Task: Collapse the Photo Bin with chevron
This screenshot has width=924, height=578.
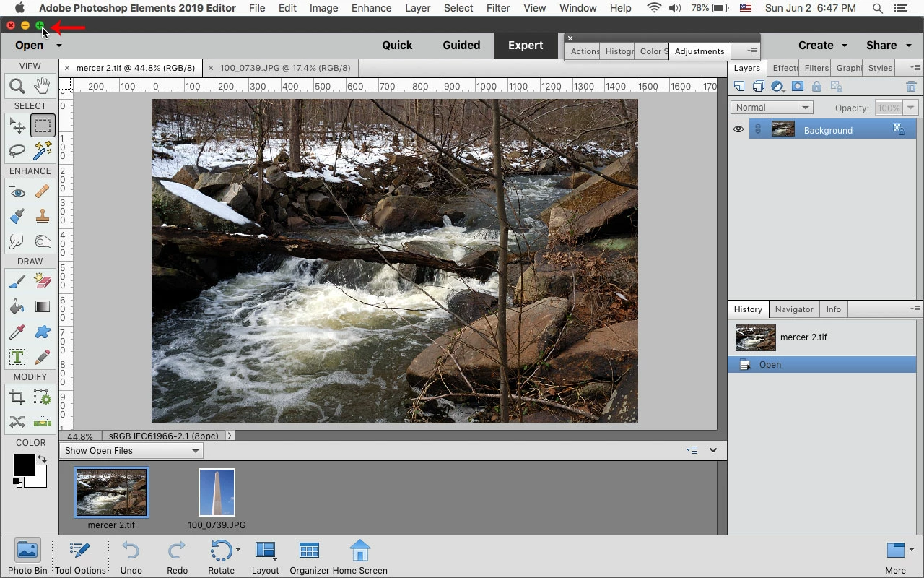Action: tap(713, 450)
